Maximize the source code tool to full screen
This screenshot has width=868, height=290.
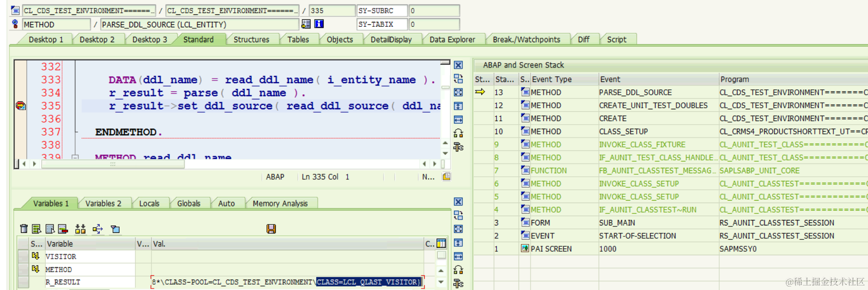tap(458, 92)
